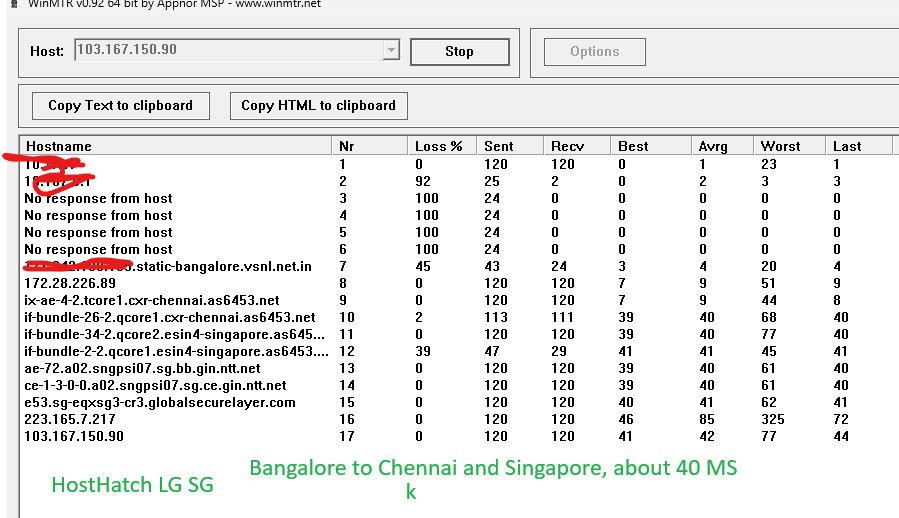Click the Worst column header

[789, 146]
